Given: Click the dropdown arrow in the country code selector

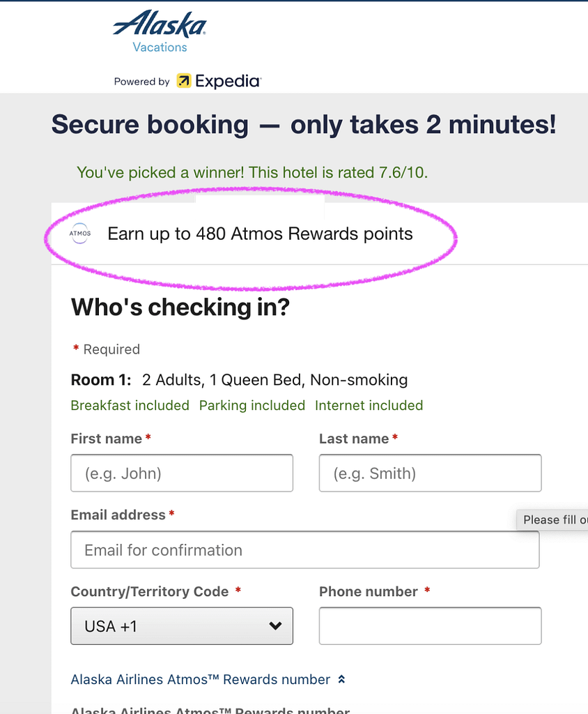Looking at the screenshot, I should [x=277, y=625].
